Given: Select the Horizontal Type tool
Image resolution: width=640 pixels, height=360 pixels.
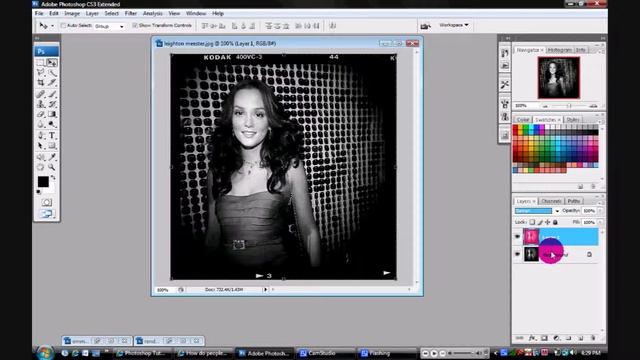Looking at the screenshot, I should pos(52,136).
